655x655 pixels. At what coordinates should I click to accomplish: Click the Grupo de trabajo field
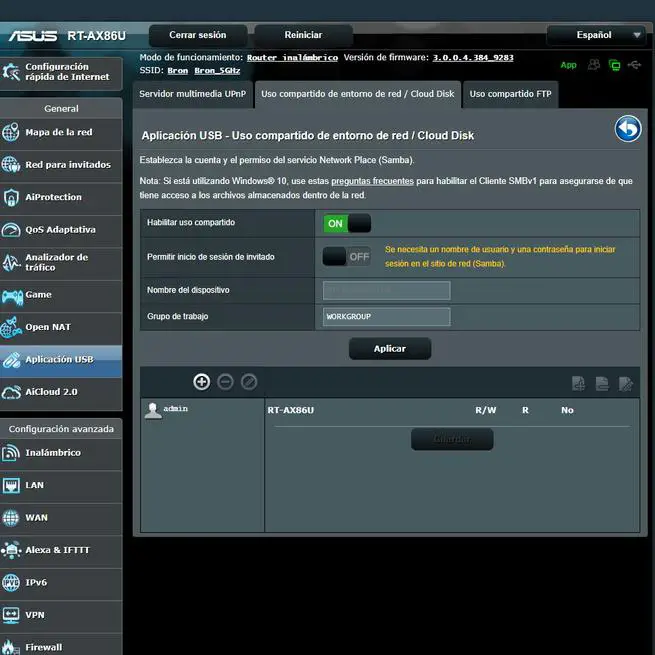(x=386, y=317)
